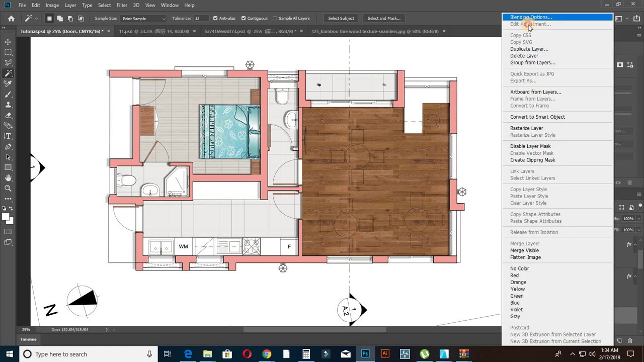Pick the foreground color swatch
Viewport: 644px width, 362px height.
pyautogui.click(x=6, y=217)
